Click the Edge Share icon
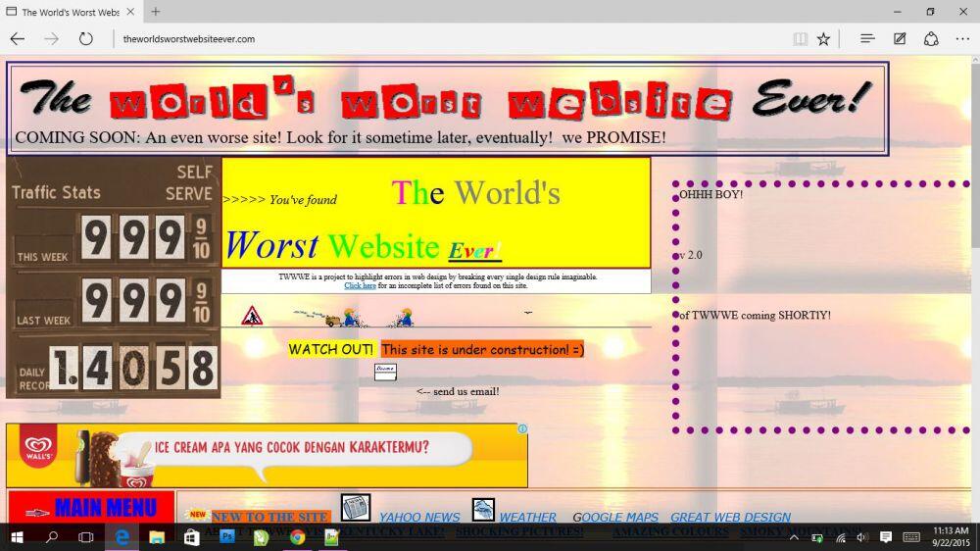This screenshot has height=551, width=980. (x=931, y=39)
